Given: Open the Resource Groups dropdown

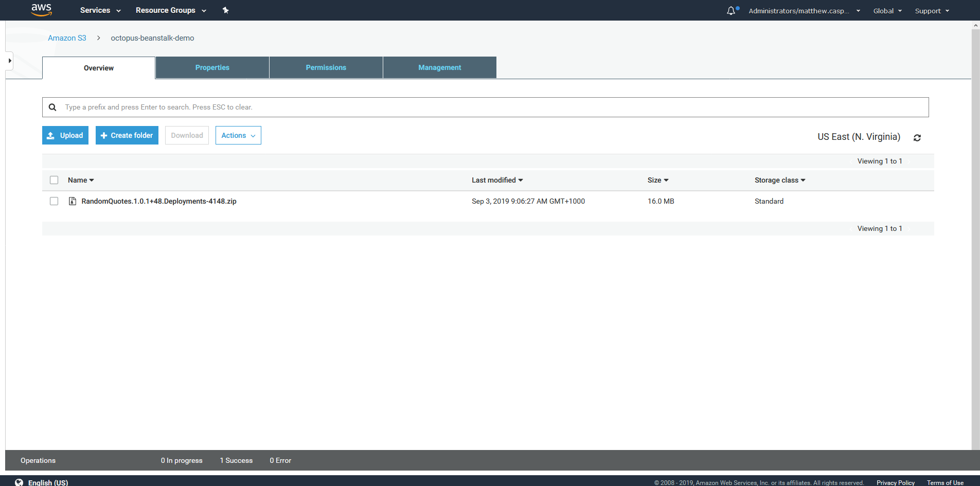Looking at the screenshot, I should [171, 10].
